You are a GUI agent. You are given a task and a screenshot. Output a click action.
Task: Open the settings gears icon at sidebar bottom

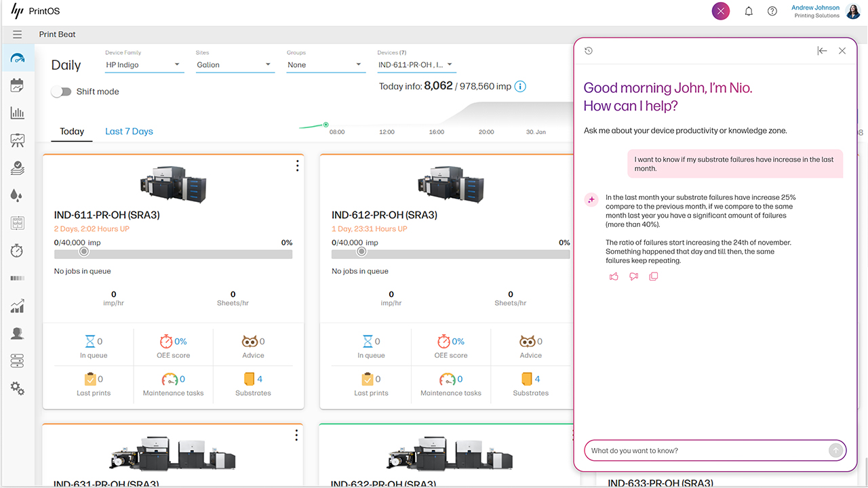[17, 388]
